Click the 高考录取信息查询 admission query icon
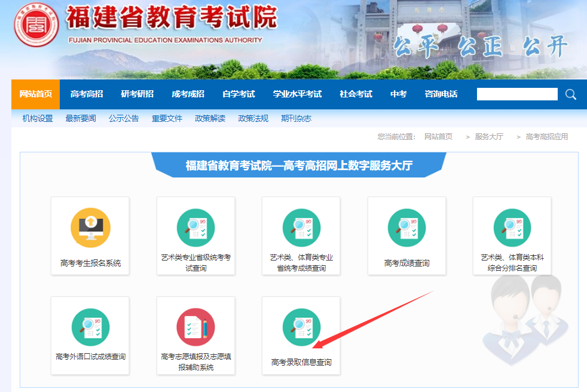The width and height of the screenshot is (587, 392). coord(301,335)
